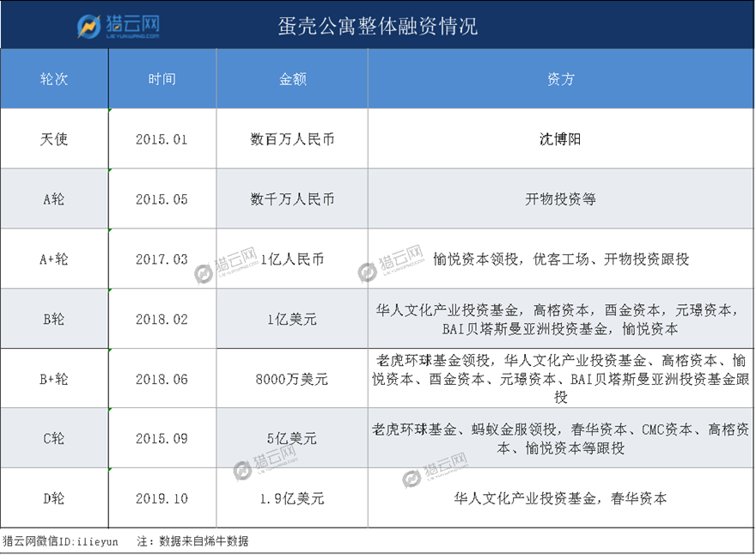
Task: Select the 1.9亿美元 amount cell
Action: tap(292, 498)
